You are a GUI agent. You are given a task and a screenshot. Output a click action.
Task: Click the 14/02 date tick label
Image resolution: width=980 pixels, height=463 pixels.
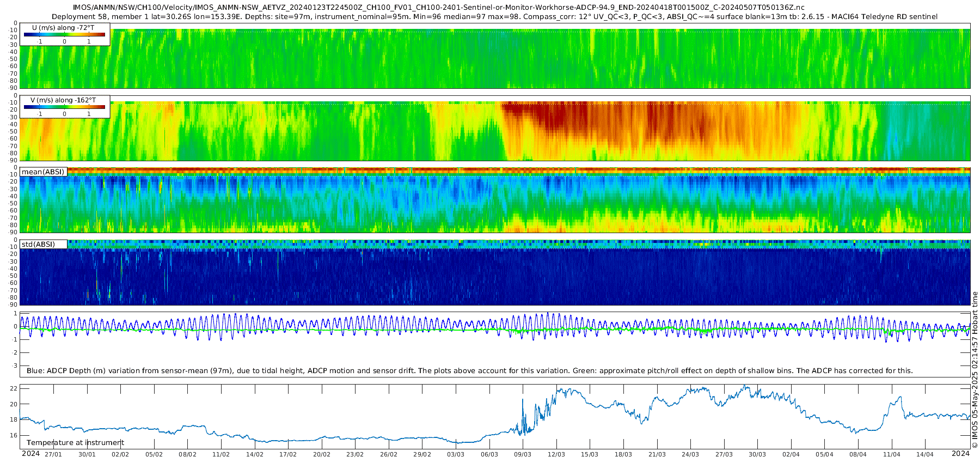(x=255, y=454)
